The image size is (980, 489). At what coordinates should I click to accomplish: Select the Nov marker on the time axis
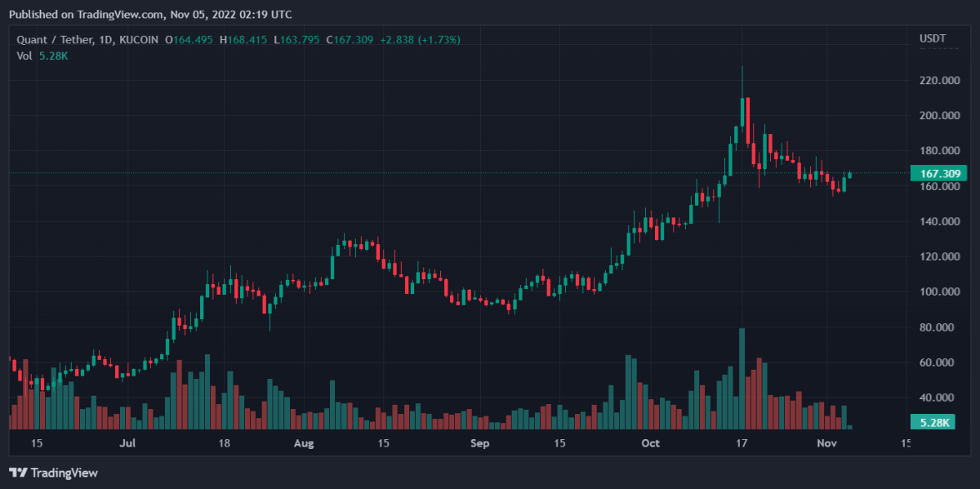pyautogui.click(x=828, y=443)
